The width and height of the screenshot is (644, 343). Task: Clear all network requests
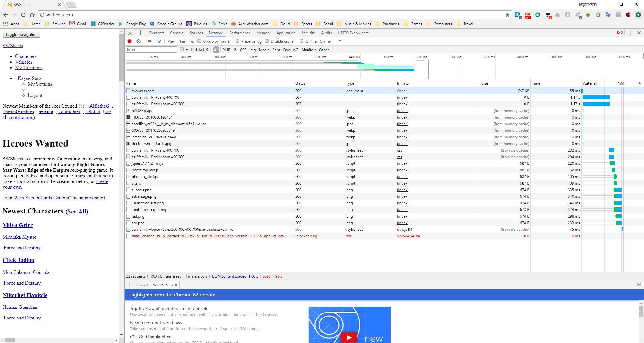click(138, 41)
